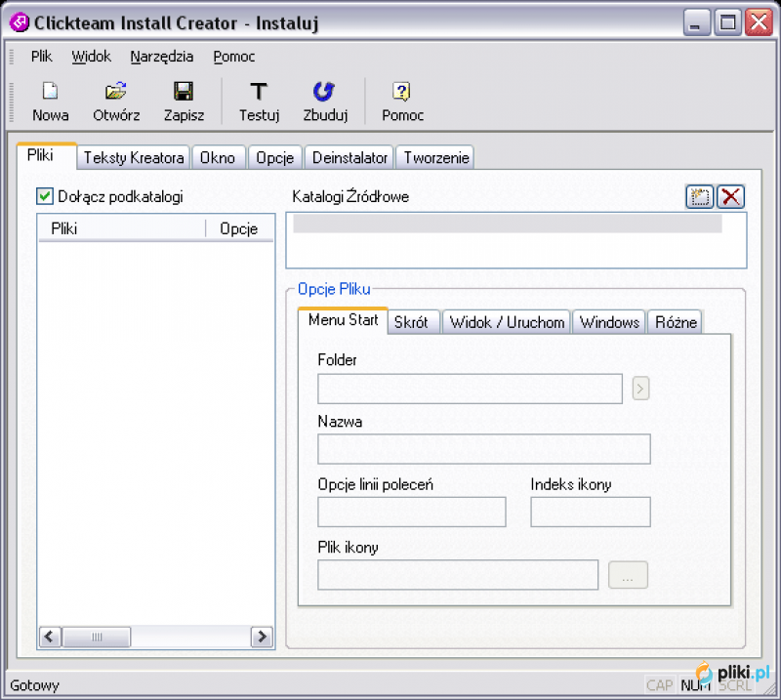Select the Różne file options tab

point(676,322)
